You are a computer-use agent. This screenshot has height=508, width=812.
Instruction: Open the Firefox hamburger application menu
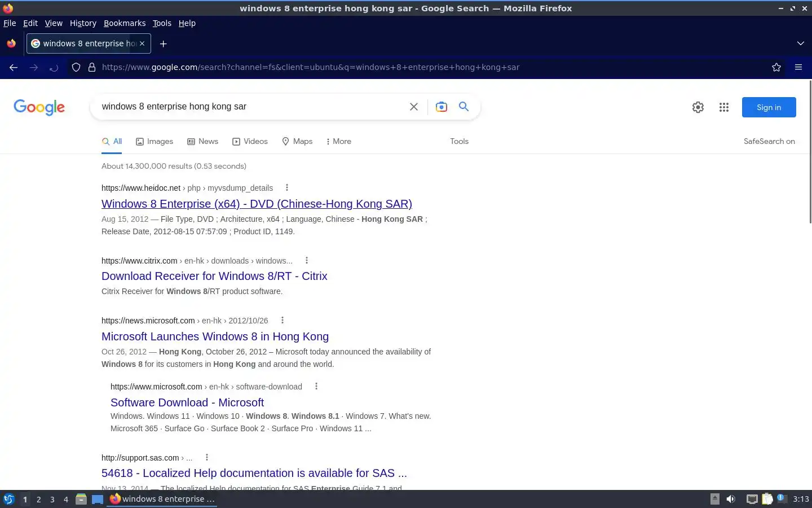click(x=798, y=67)
